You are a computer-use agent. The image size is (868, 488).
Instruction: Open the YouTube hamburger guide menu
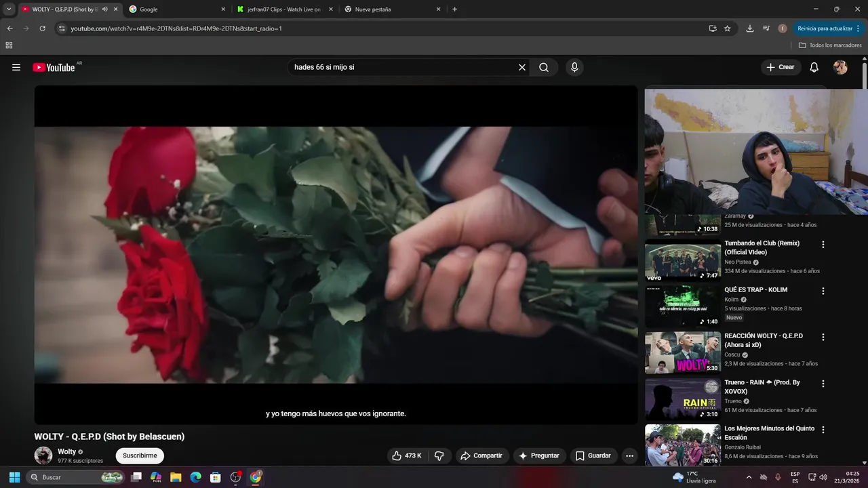click(16, 67)
